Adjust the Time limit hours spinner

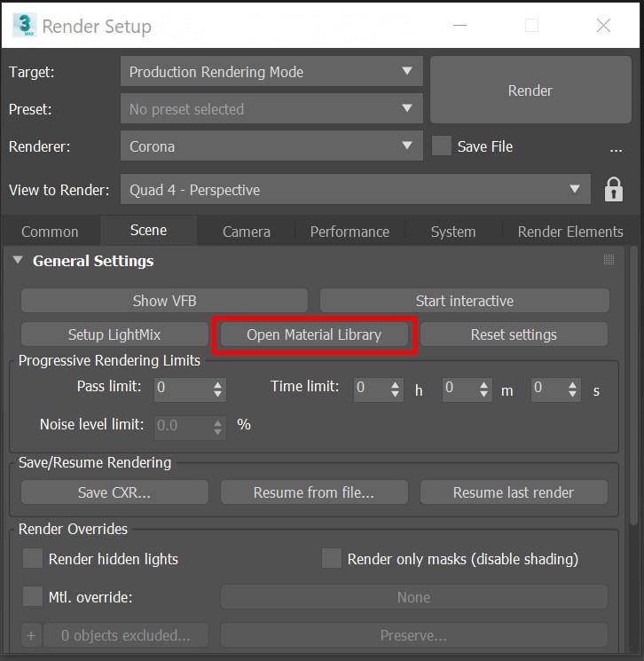click(x=395, y=390)
